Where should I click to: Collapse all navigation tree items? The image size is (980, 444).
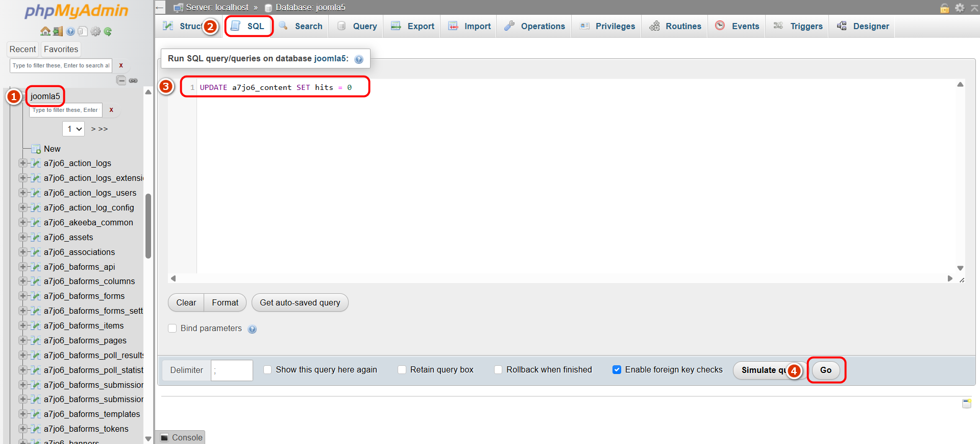[x=121, y=80]
